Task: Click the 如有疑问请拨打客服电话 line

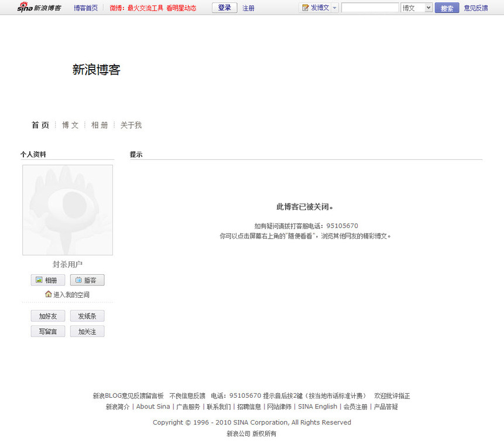Action: tap(306, 226)
